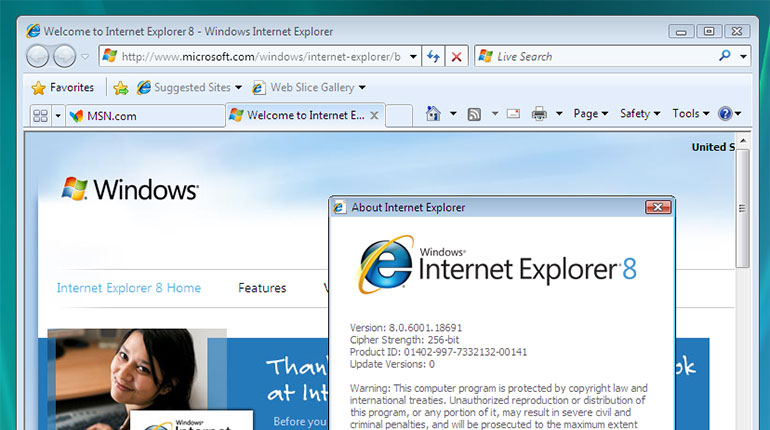Click the United States region text
This screenshot has width=770, height=430.
(713, 147)
